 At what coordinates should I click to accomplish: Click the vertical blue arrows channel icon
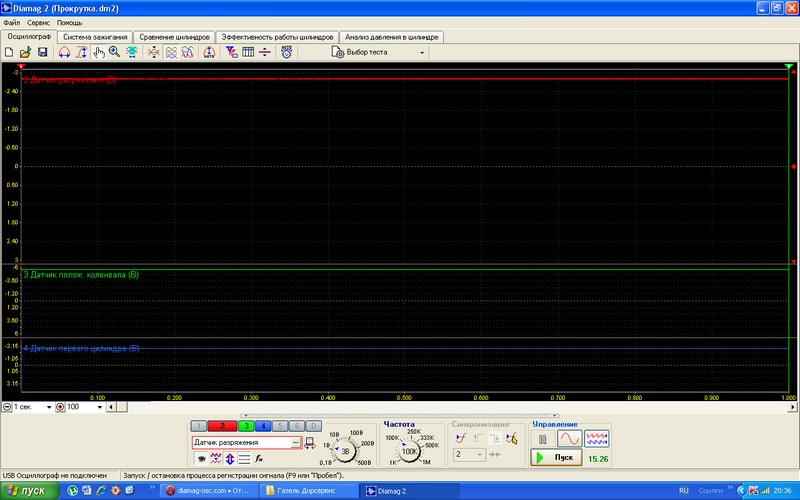230,459
